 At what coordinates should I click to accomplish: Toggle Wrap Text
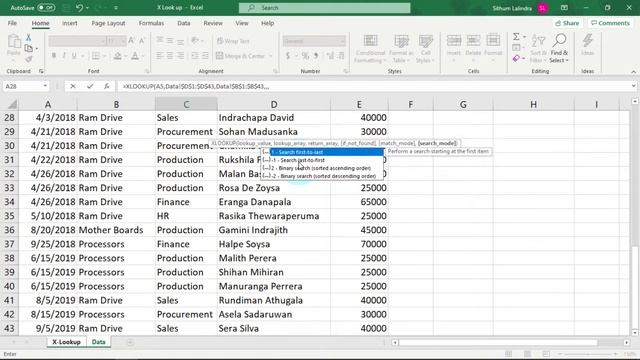(233, 41)
